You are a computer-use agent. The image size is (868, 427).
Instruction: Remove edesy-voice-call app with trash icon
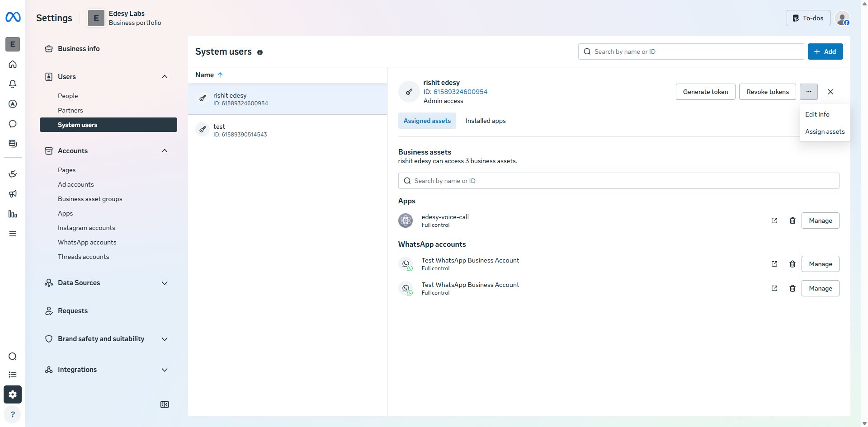[x=793, y=221]
